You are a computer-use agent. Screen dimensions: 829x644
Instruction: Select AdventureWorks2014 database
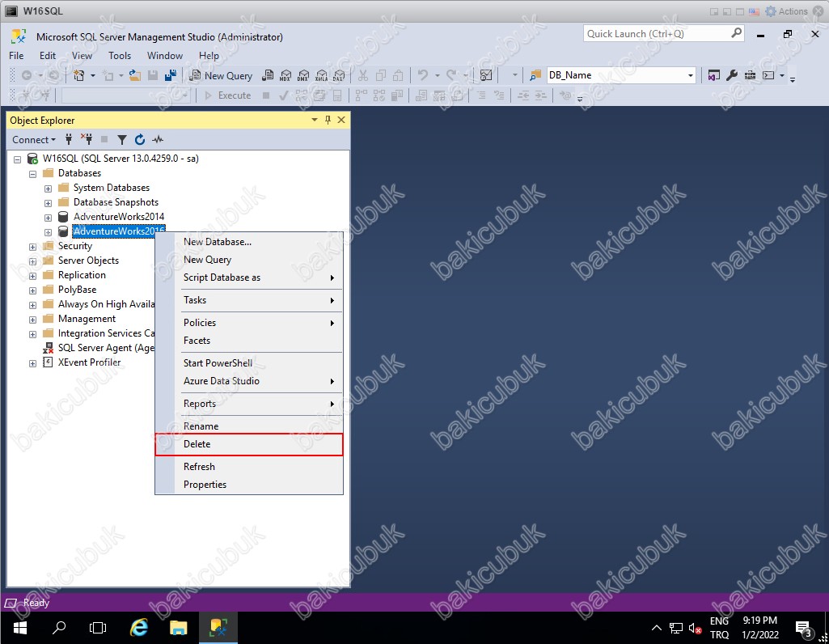pyautogui.click(x=118, y=217)
